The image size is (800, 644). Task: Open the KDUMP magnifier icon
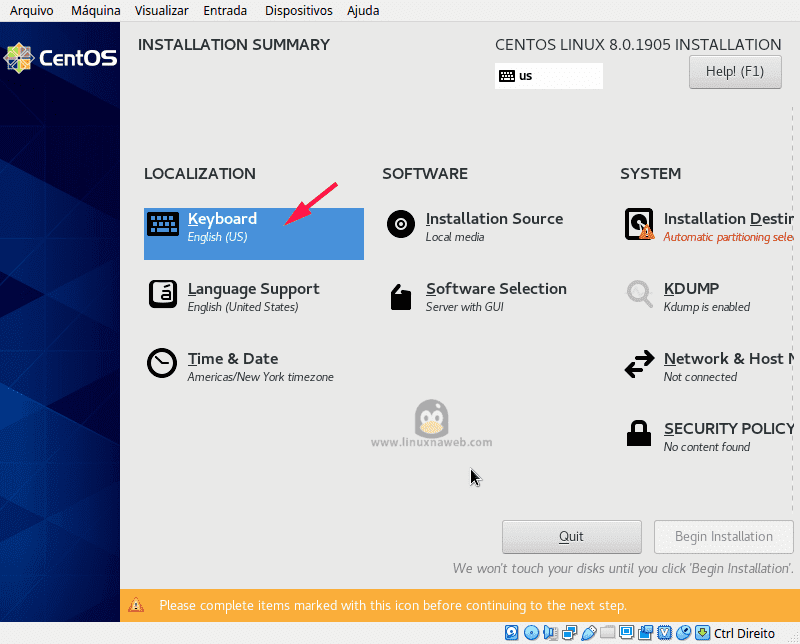click(639, 293)
